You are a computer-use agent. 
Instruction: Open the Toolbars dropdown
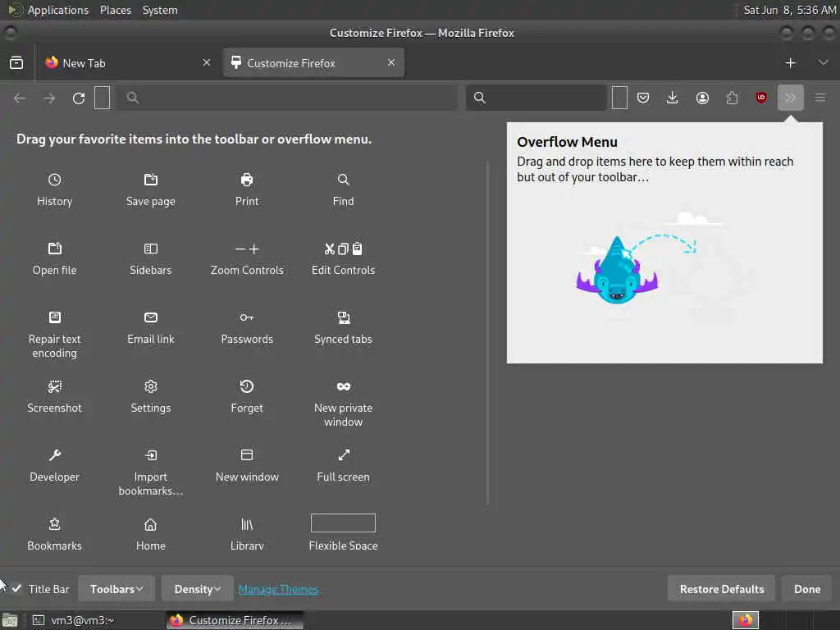(x=116, y=589)
